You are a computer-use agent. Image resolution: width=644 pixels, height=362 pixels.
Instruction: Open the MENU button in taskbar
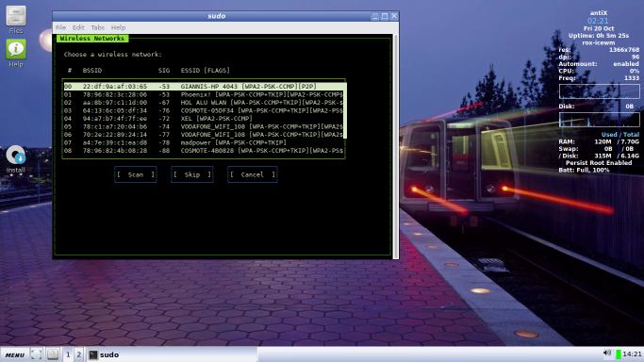point(15,354)
